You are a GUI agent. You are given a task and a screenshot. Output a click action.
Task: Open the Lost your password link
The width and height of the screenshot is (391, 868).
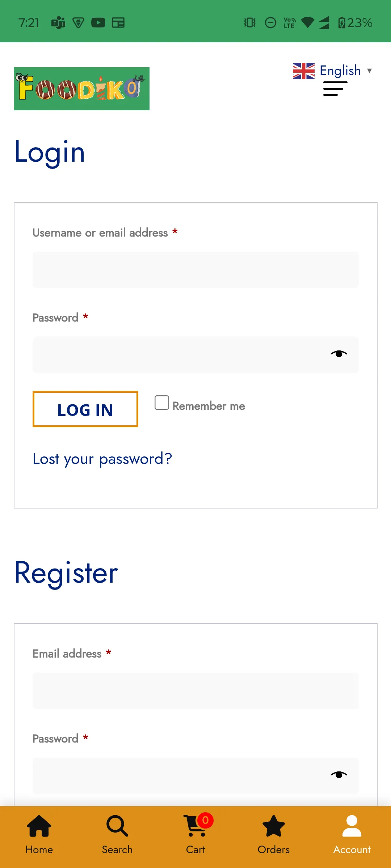point(102,459)
